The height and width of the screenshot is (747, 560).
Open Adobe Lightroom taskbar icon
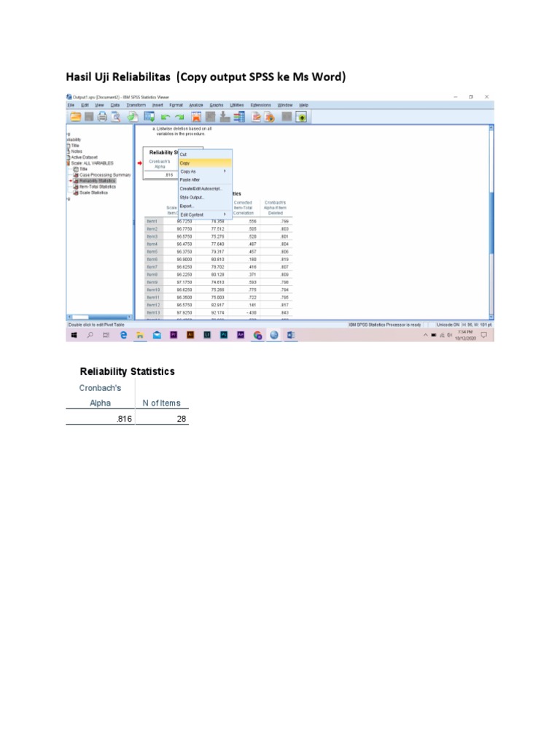tap(207, 336)
